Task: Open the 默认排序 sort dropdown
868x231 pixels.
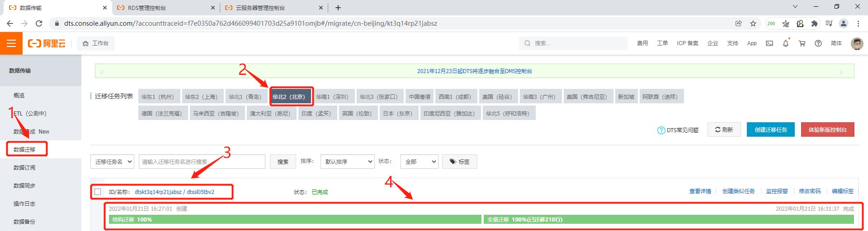Action: click(347, 162)
